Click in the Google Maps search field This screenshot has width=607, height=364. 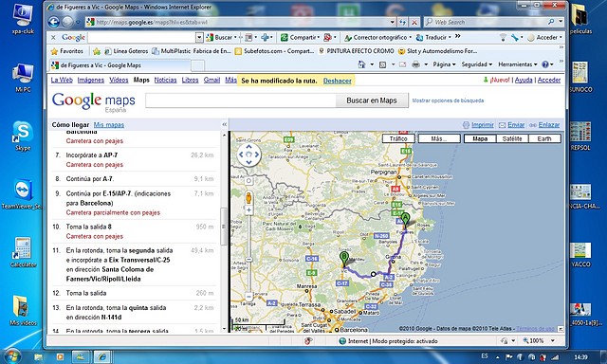pos(240,100)
